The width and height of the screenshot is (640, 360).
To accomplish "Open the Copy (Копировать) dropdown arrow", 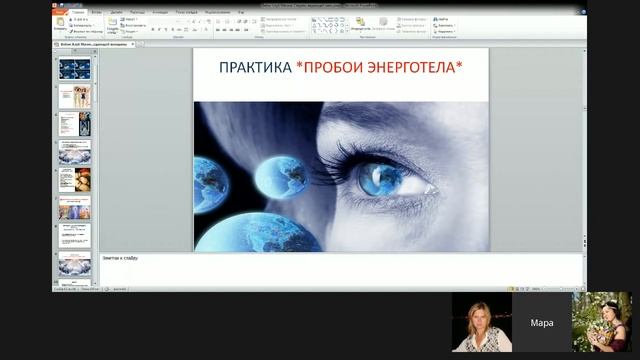I will 93,25.
